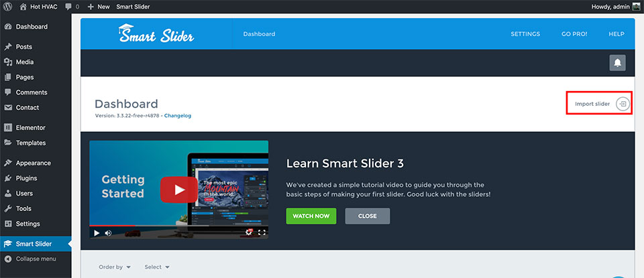This screenshot has width=644, height=278.
Task: Open the Appearance menu item
Action: (x=34, y=163)
